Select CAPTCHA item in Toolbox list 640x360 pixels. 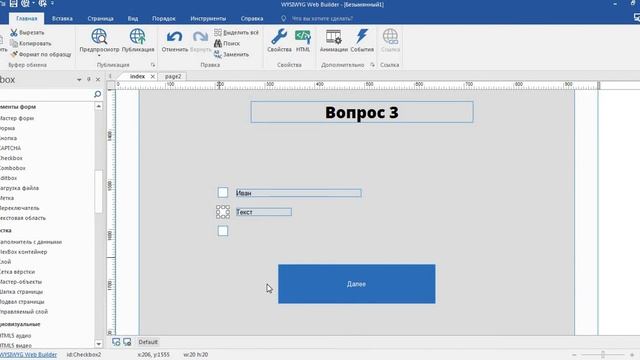tap(11, 148)
